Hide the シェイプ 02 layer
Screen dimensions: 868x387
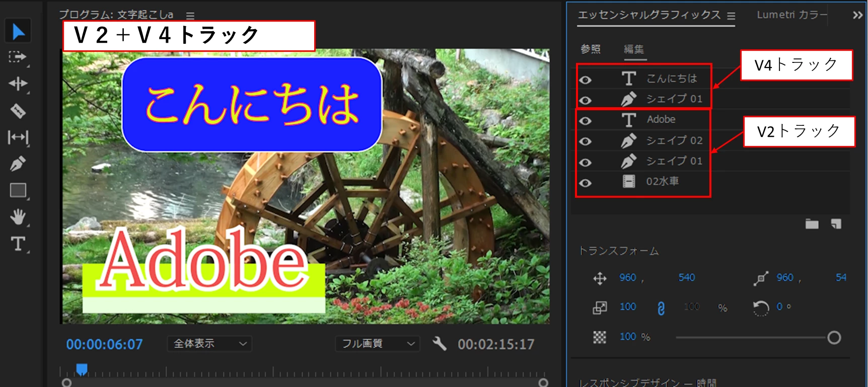click(585, 141)
